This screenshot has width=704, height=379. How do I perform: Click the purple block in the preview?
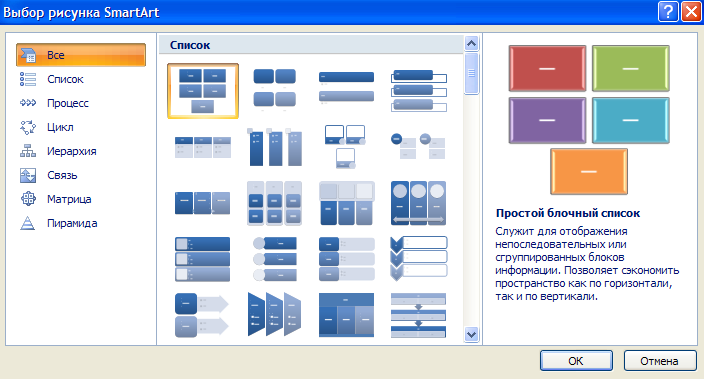(x=547, y=120)
